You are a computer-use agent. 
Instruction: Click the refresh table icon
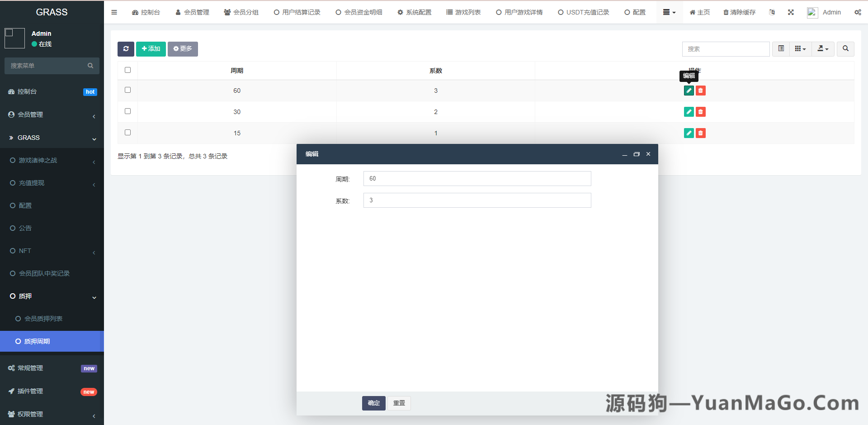tap(126, 49)
